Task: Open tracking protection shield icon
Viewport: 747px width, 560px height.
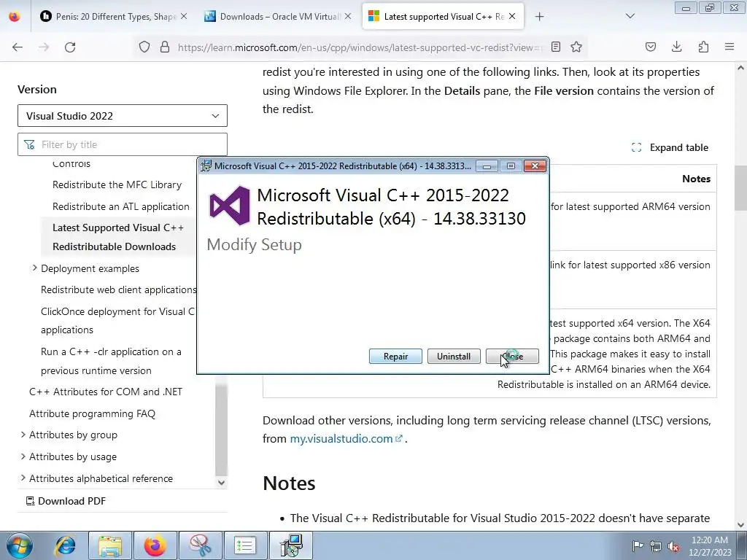Action: (x=144, y=47)
